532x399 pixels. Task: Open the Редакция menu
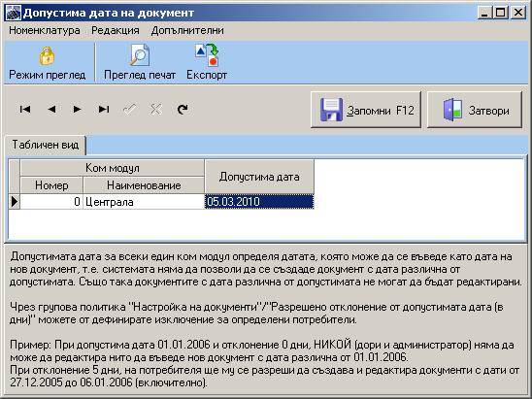tap(116, 30)
